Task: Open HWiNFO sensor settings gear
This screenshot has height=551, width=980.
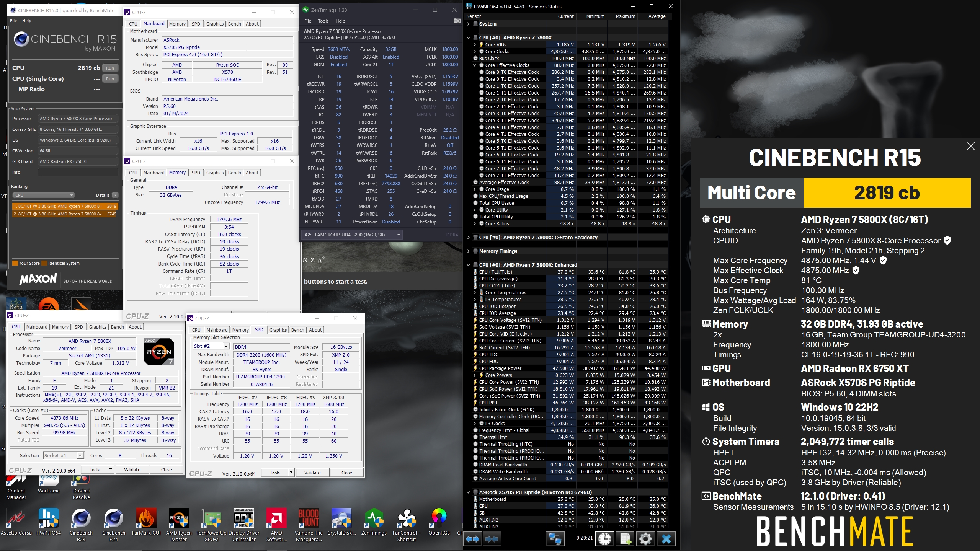Action: [645, 539]
